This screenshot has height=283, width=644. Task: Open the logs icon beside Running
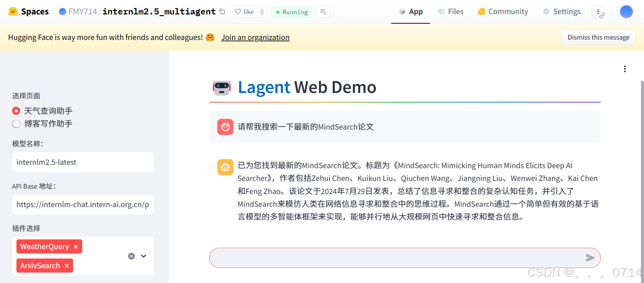pyautogui.click(x=323, y=12)
